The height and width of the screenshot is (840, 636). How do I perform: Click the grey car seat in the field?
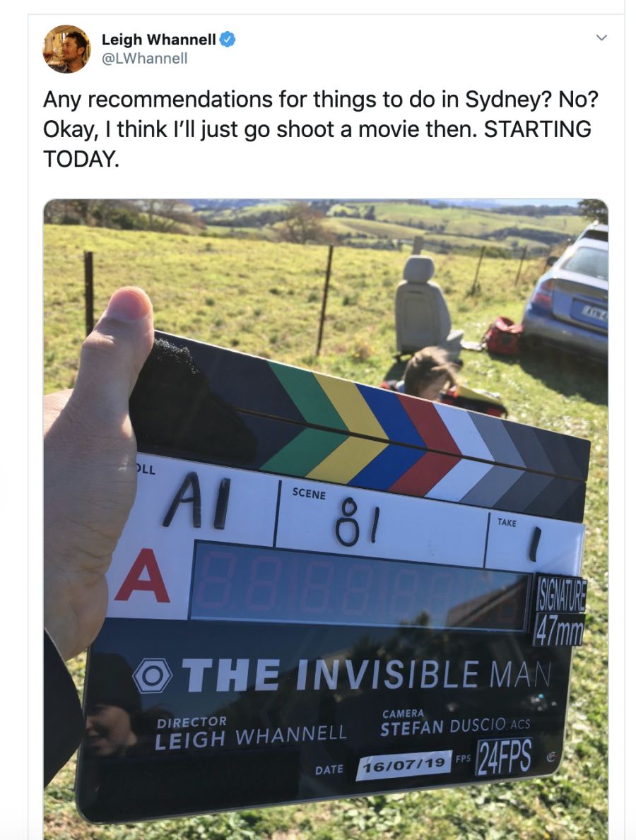(427, 304)
